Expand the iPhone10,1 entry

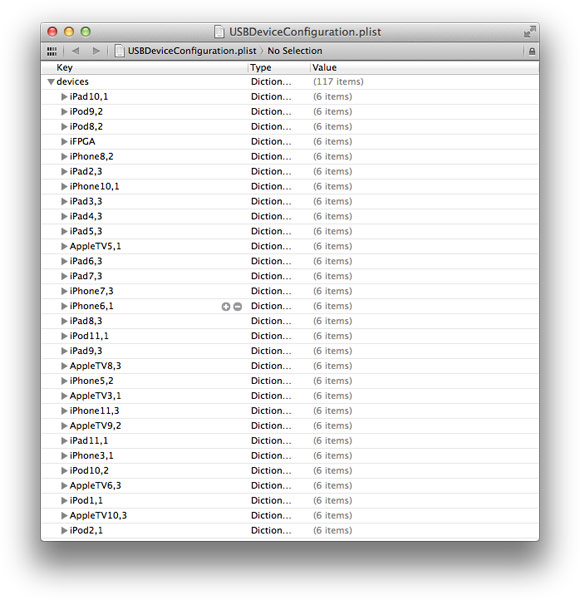point(64,186)
